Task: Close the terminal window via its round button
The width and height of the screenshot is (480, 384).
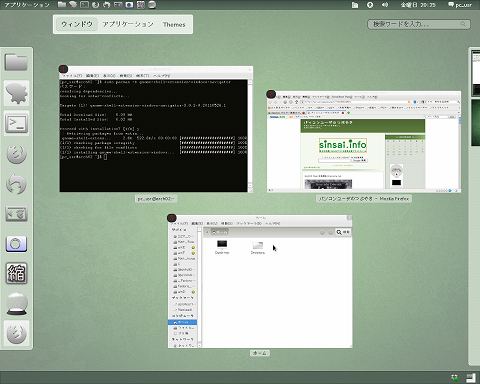Action: (x=63, y=69)
